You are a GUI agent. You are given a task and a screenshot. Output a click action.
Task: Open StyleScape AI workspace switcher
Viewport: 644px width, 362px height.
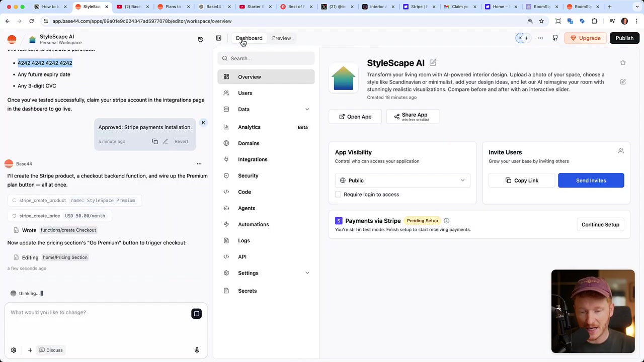pos(56,39)
